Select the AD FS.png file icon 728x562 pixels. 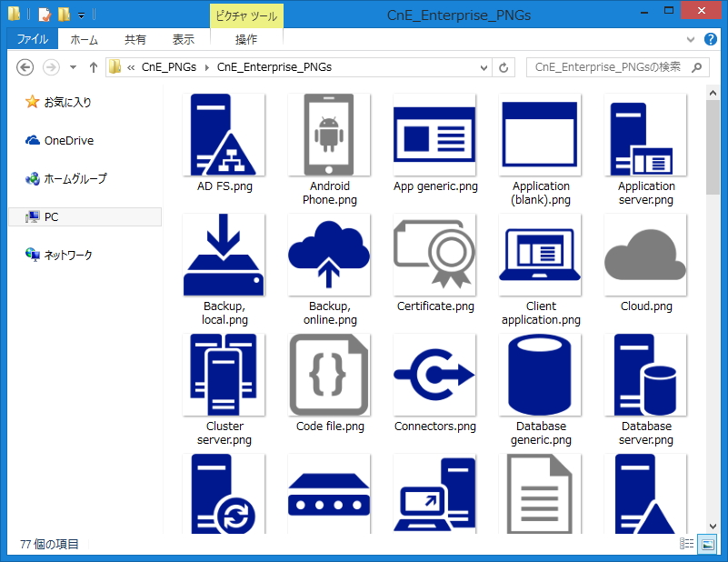[x=224, y=134]
